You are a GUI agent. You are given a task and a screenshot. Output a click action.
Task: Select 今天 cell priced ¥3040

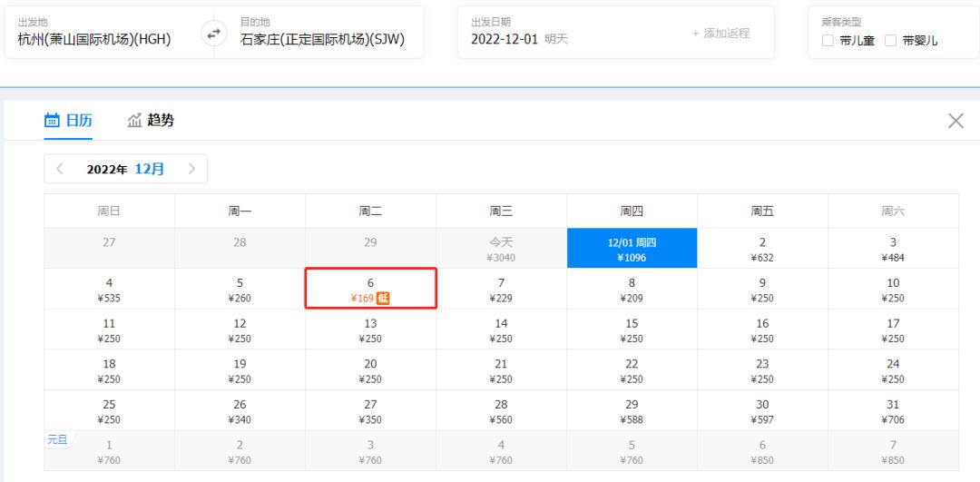coord(501,248)
